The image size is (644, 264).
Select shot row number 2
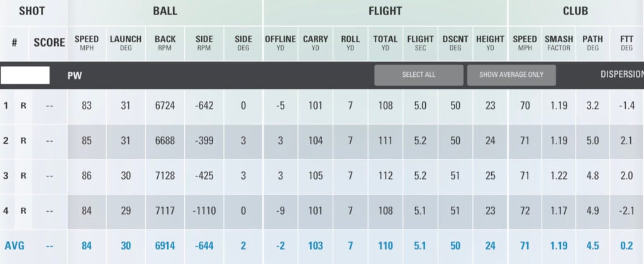[x=6, y=141]
